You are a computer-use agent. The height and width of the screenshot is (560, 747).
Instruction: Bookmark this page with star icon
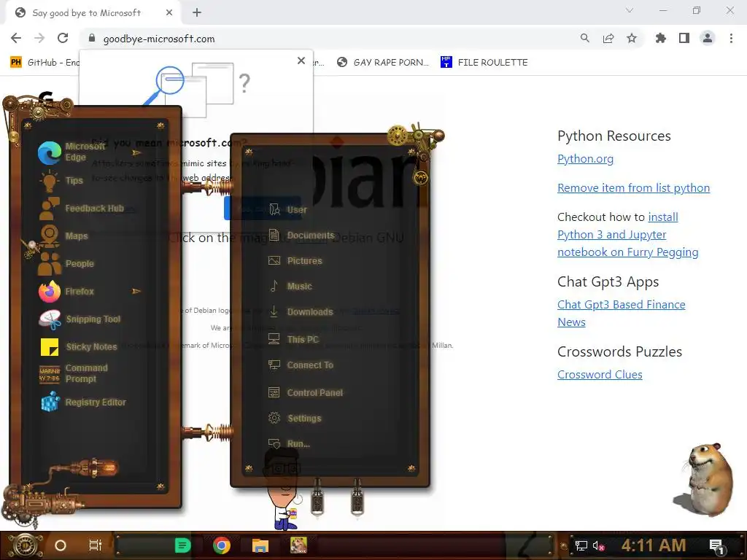pyautogui.click(x=632, y=38)
